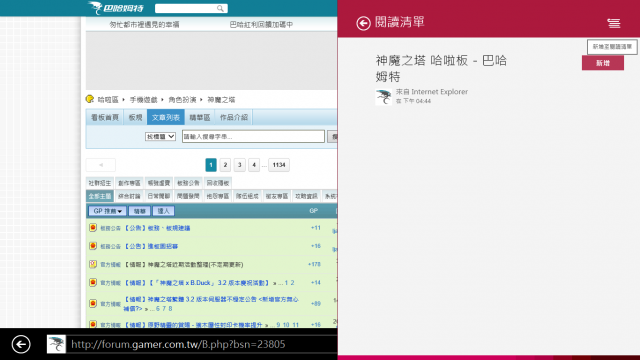Go back from the Reading List panel
640x360 pixels.
[363, 23]
